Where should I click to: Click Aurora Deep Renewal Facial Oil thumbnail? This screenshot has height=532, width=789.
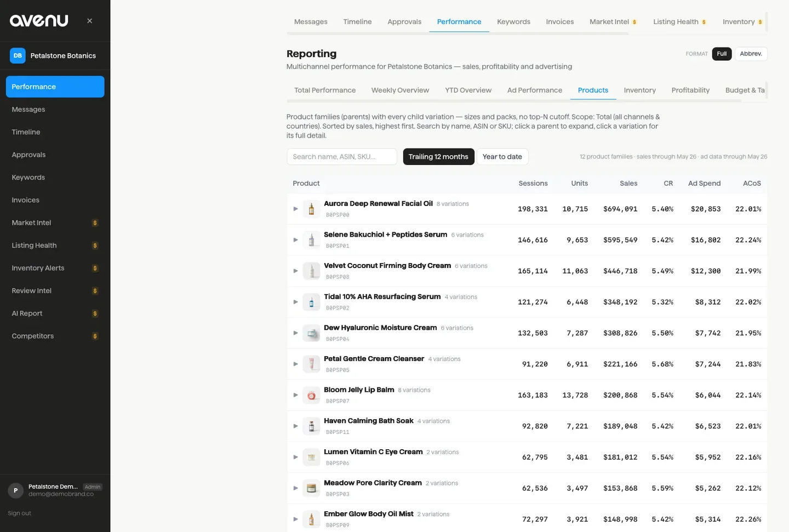(x=311, y=209)
